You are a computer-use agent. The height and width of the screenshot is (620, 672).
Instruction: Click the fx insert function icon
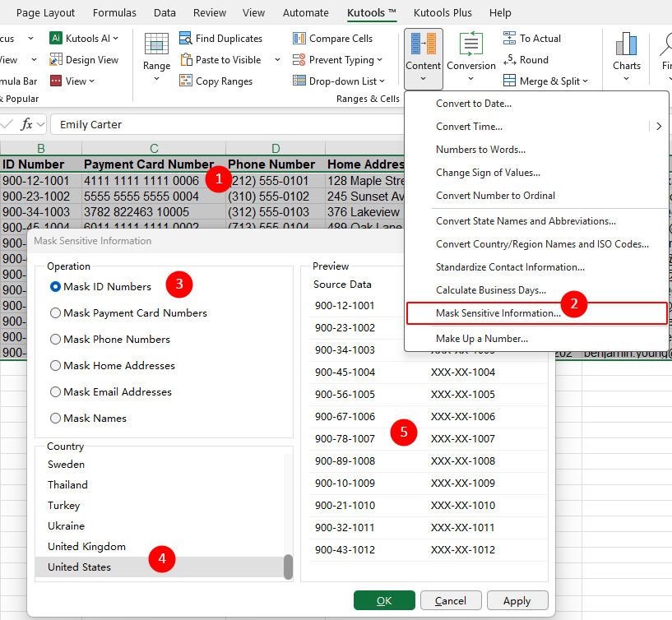point(26,125)
